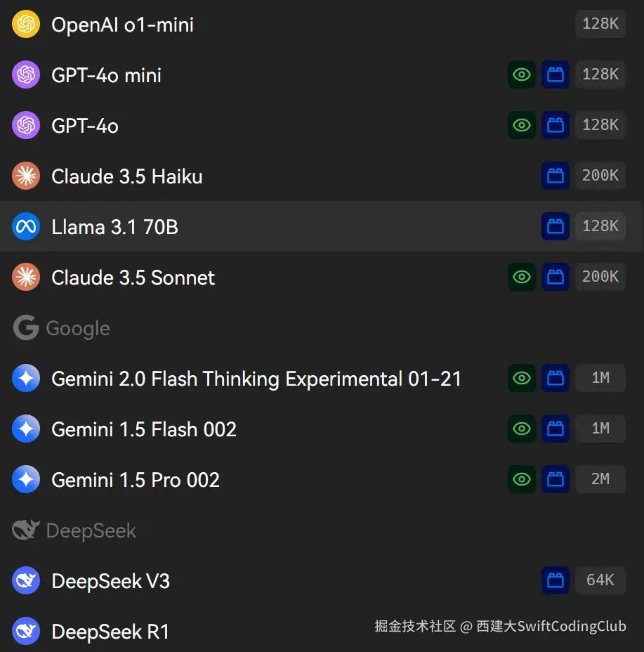Click the 2M context badge for Gemini 1.5 Pro
The width and height of the screenshot is (644, 652).
600,479
